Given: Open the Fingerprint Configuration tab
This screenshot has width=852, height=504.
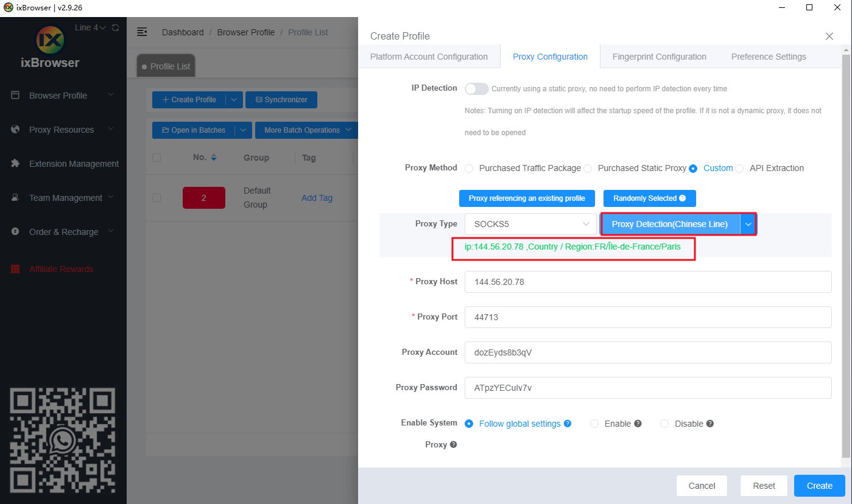Looking at the screenshot, I should click(659, 57).
